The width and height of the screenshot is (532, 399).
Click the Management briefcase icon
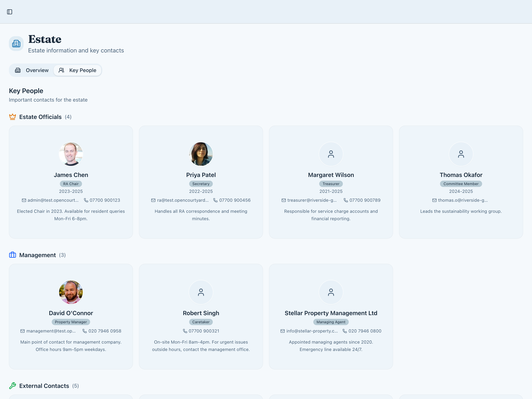pyautogui.click(x=13, y=255)
